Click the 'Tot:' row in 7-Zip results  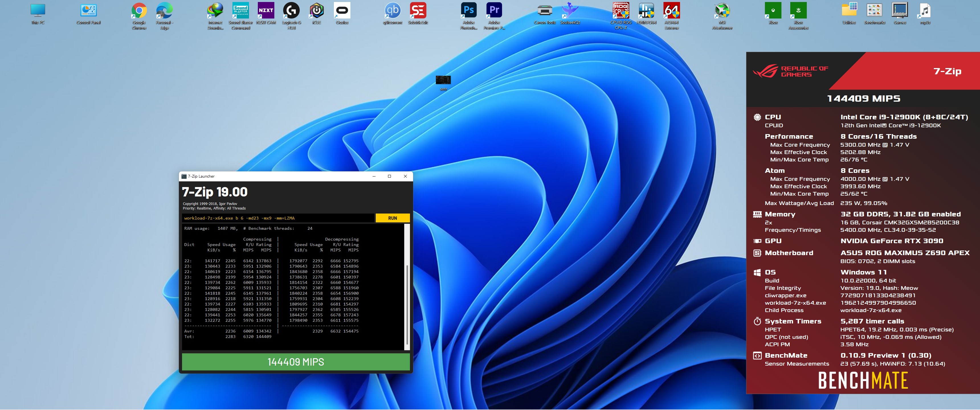click(x=228, y=337)
